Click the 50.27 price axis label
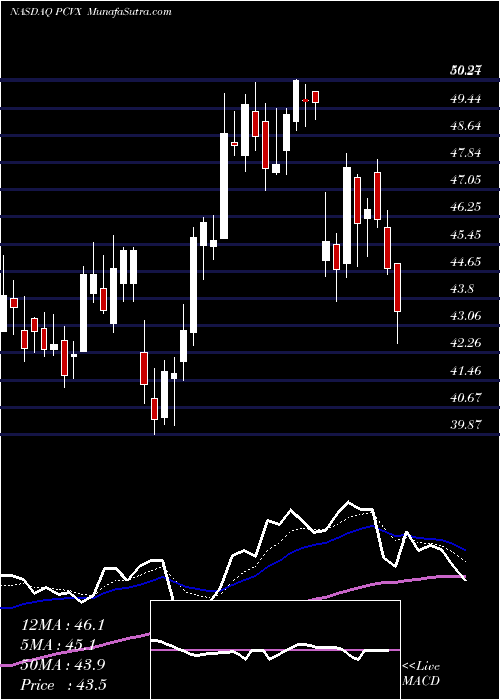 click(465, 71)
